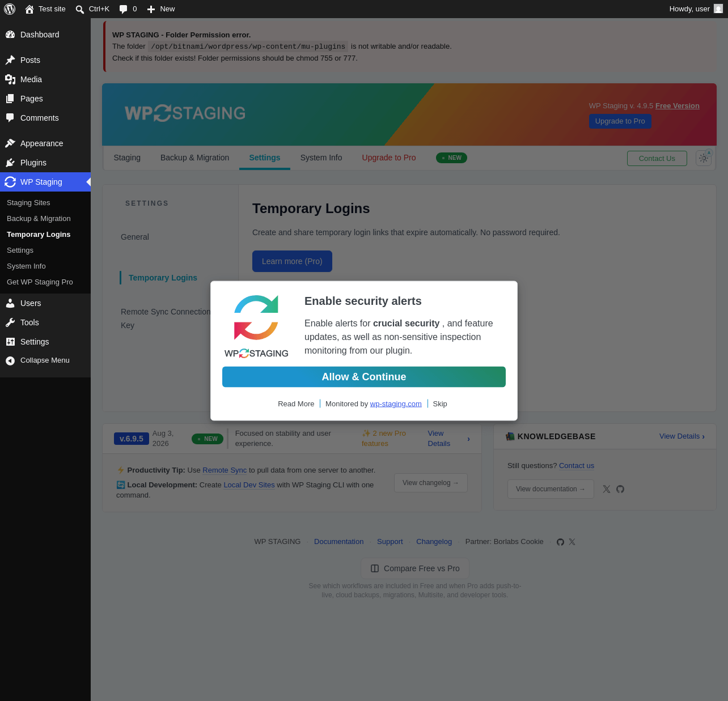Open the comments bubble in admin bar
The width and height of the screenshot is (728, 701).
123,9
